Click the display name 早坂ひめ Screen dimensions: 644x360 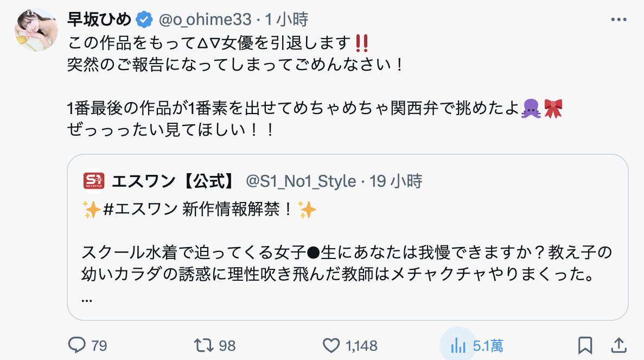pos(100,18)
